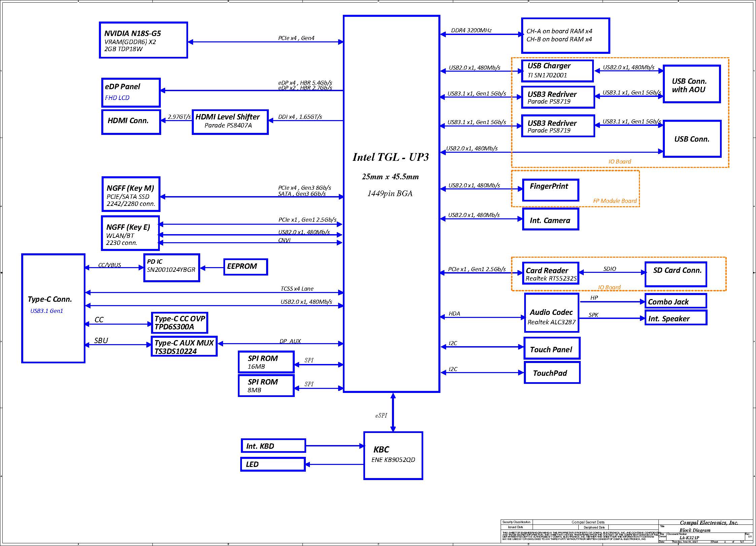
Task: Select the TCSS x4 Lane label
Action: (x=297, y=289)
